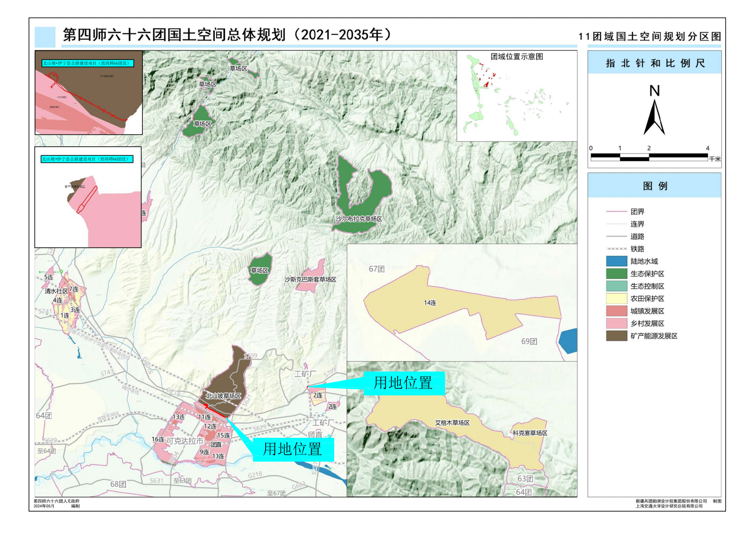The height and width of the screenshot is (535, 756).
Task: Open the second left inset with pink area
Action: tap(88, 197)
